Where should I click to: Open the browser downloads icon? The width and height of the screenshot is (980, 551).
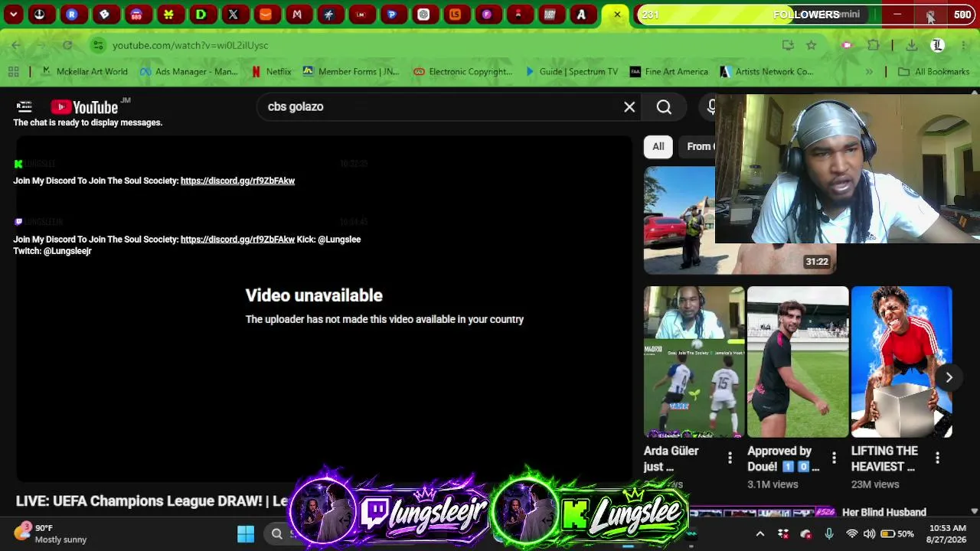[912, 45]
